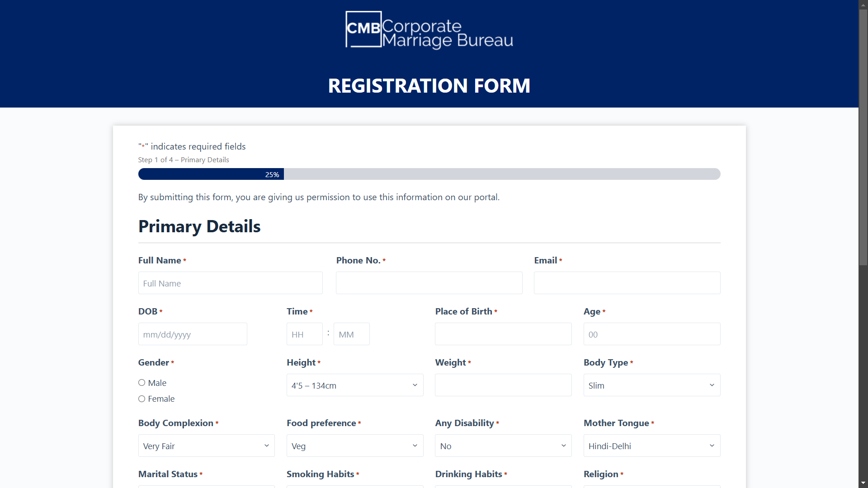Screen dimensions: 868x488
Task: Click the Place of Birth field
Action: point(503,334)
